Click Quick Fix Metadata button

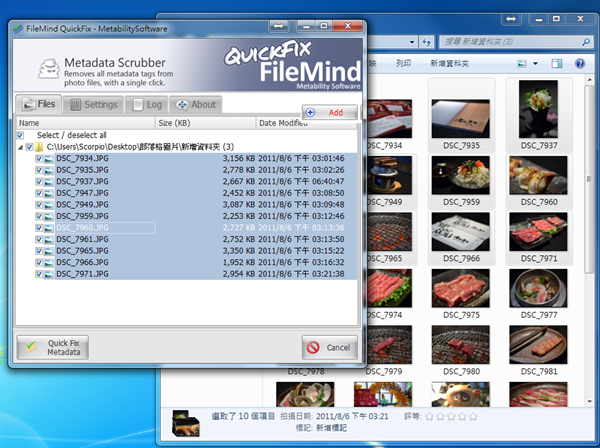[x=53, y=347]
